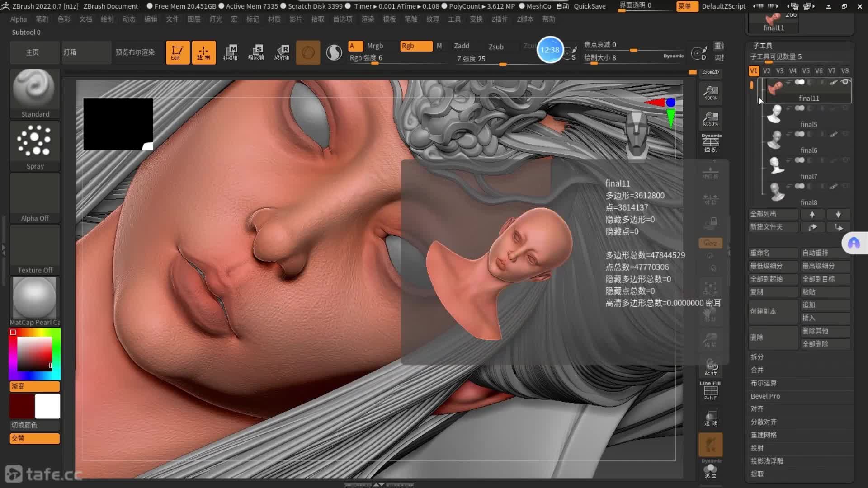This screenshot has height=488, width=868.
Task: Pick a color in the color square
Action: click(x=34, y=354)
